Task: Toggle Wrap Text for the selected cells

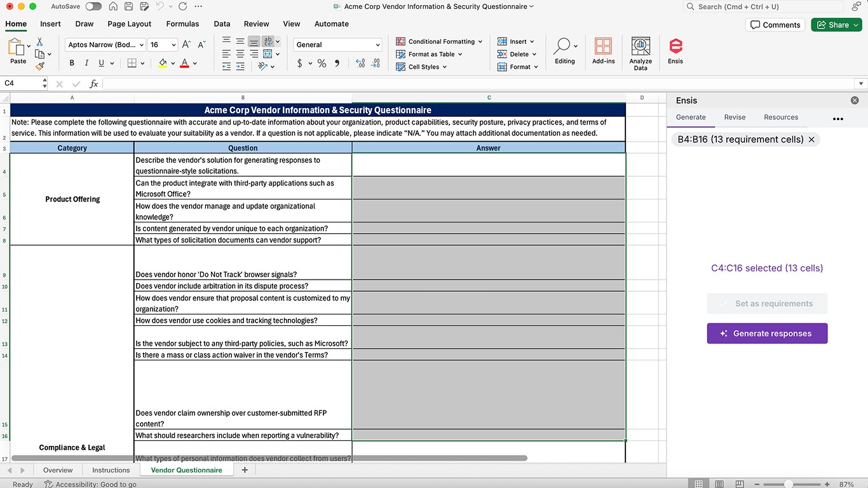Action: coord(268,41)
